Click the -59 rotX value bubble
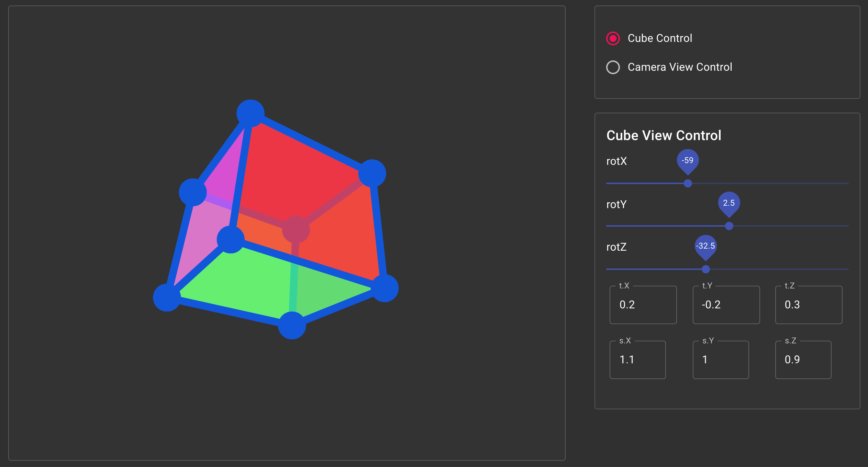Image resolution: width=868 pixels, height=467 pixels. 688,160
